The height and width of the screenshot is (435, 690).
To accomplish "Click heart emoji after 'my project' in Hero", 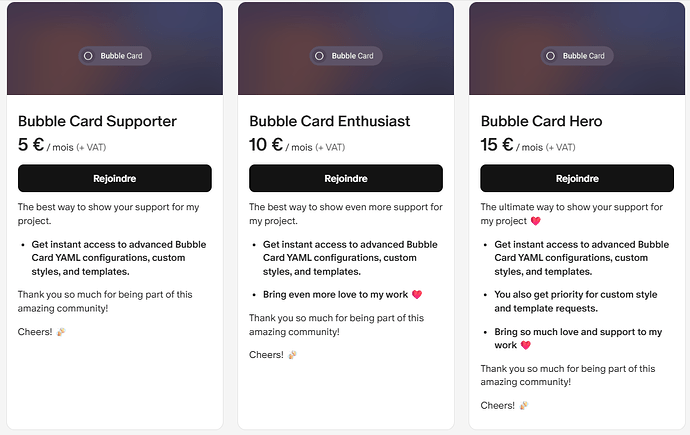I will click(536, 221).
